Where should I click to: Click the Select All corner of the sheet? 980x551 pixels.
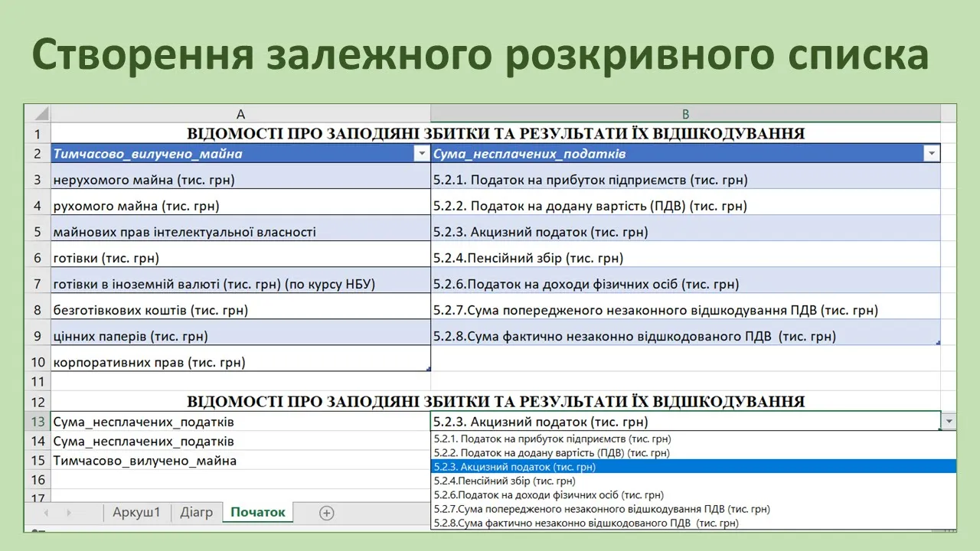(38, 114)
